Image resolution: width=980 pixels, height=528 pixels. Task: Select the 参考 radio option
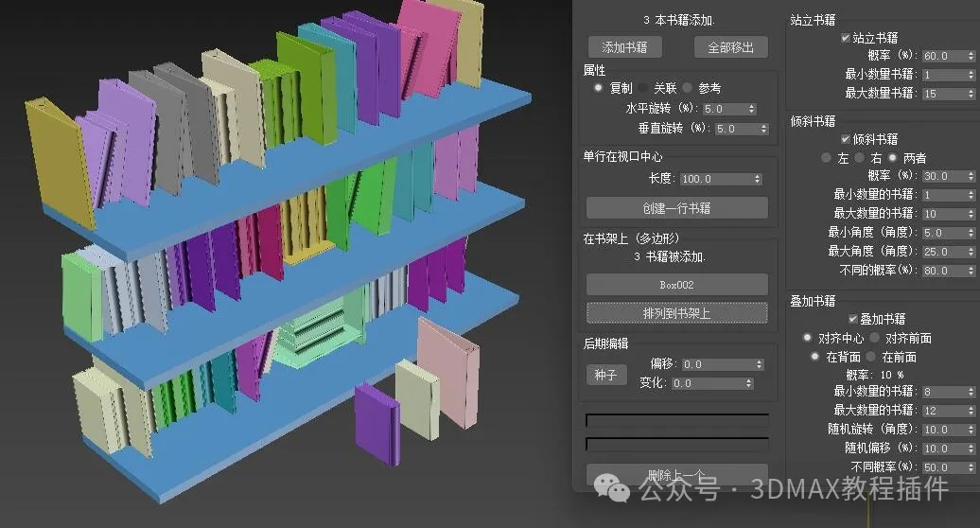[688, 87]
